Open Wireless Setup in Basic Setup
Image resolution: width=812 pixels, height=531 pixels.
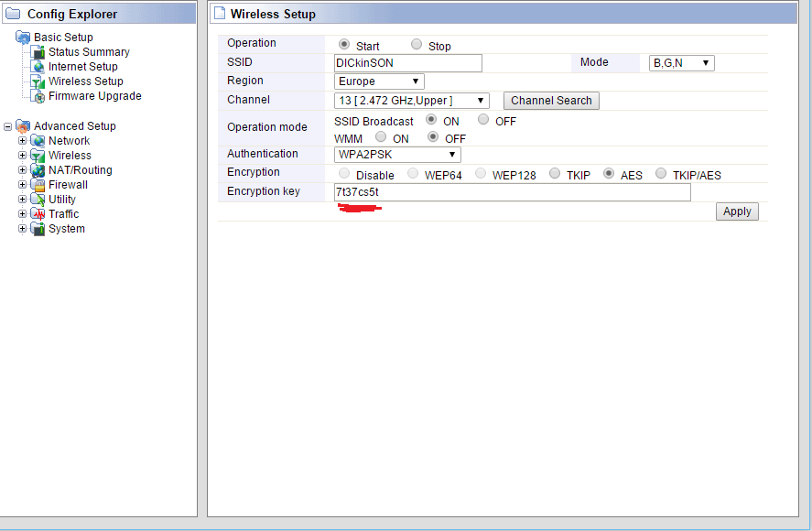[x=86, y=81]
